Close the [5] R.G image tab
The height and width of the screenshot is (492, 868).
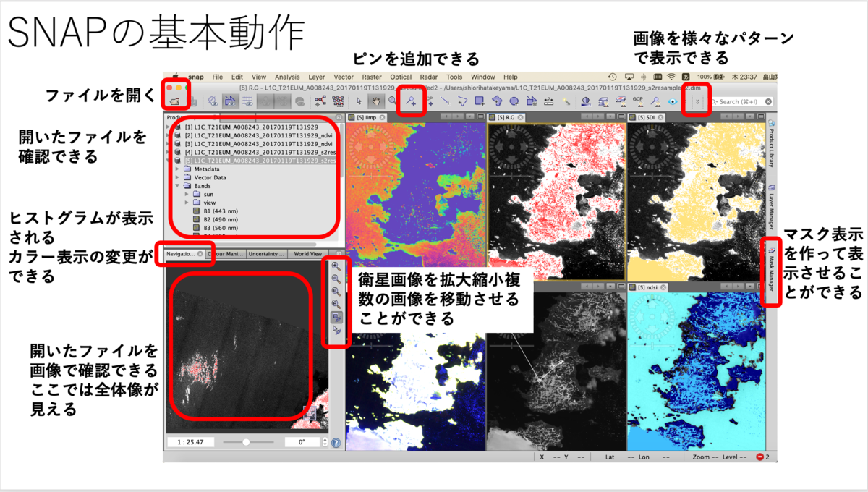pyautogui.click(x=520, y=117)
